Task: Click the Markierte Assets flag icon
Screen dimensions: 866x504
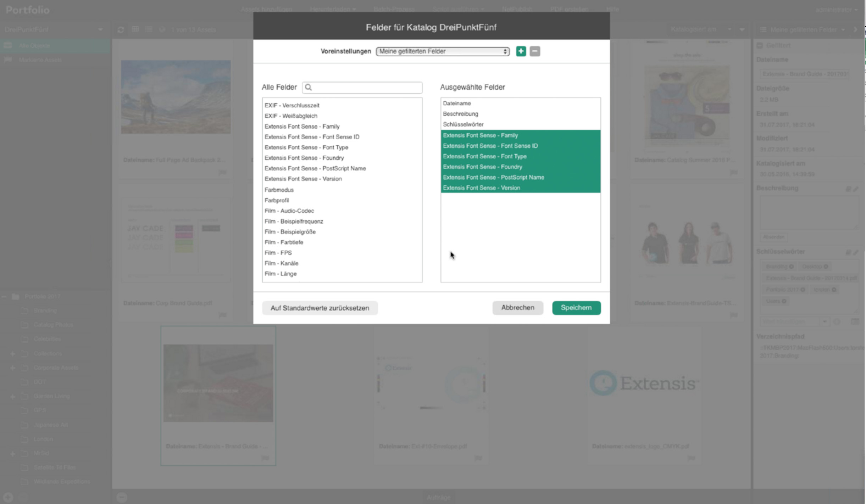Action: click(8, 60)
